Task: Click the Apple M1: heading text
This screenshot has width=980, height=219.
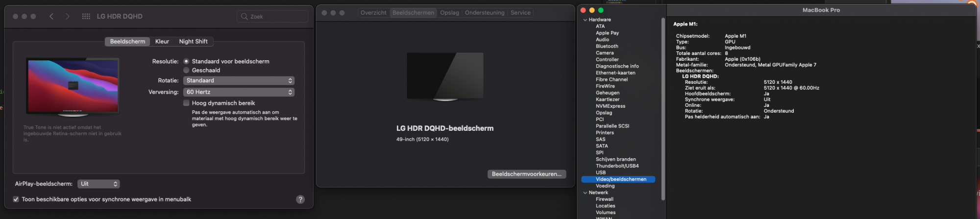Action: 685,24
